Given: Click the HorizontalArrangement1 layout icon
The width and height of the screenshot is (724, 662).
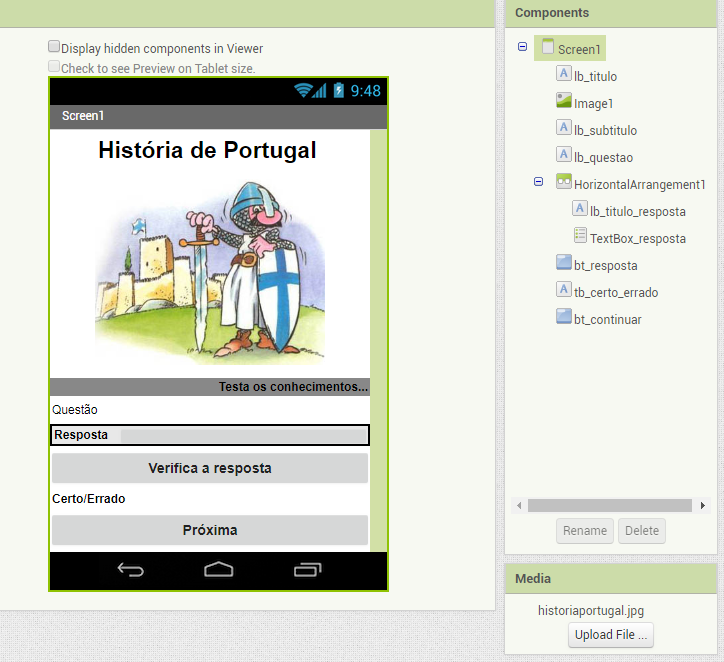Looking at the screenshot, I should [x=563, y=181].
